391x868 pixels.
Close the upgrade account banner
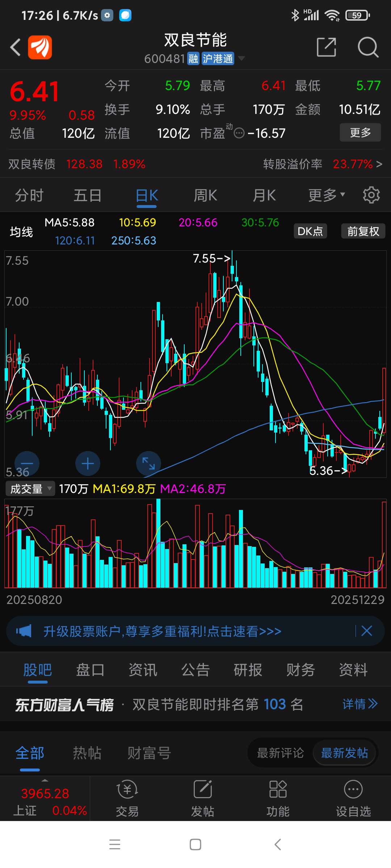(367, 631)
